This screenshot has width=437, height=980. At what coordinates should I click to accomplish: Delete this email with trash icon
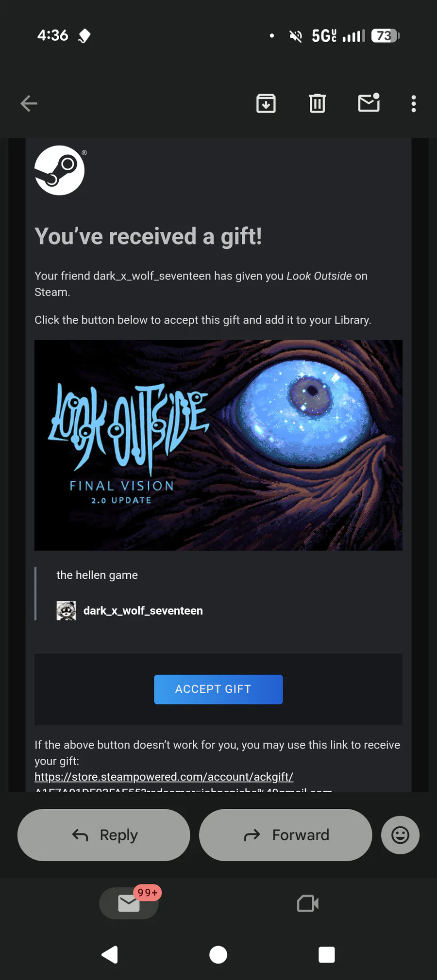317,103
